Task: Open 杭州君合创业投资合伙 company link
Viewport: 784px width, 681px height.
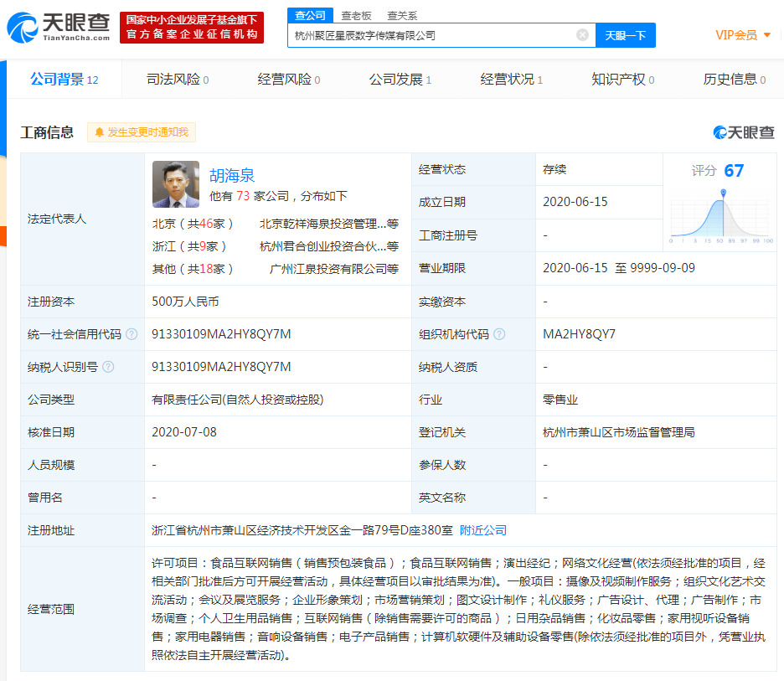Action: point(328,246)
